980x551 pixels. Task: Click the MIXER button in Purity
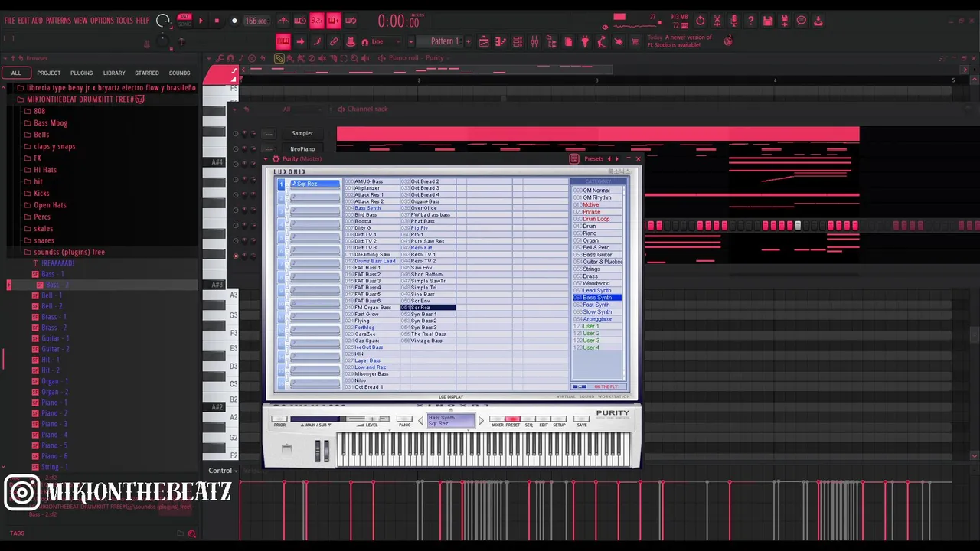(497, 419)
